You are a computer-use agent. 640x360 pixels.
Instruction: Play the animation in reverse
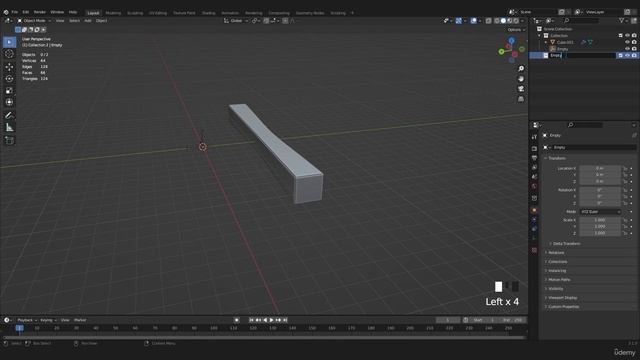coord(265,320)
